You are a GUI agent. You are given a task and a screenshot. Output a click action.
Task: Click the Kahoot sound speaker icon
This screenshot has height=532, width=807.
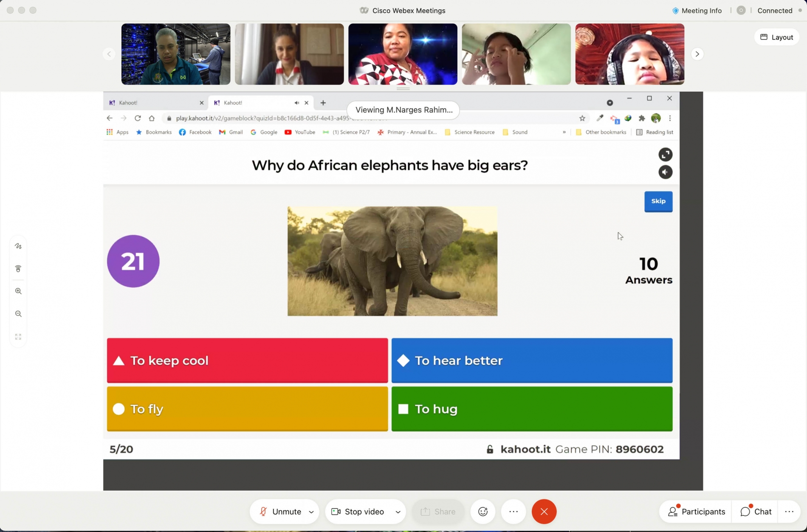[x=665, y=172]
